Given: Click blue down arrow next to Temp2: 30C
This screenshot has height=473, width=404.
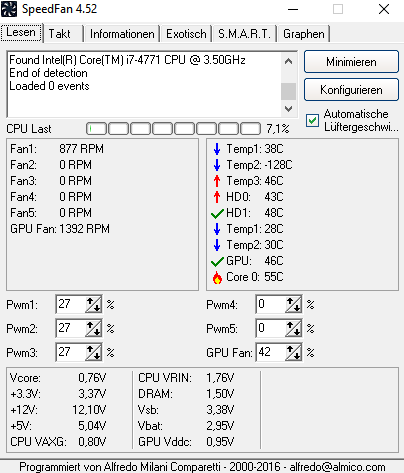Looking at the screenshot, I should tap(217, 245).
